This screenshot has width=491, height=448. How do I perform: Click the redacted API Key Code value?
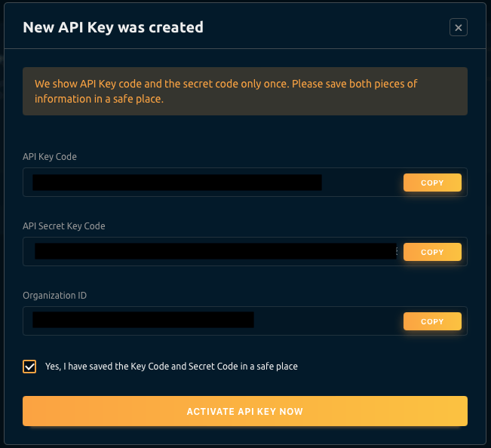click(177, 183)
